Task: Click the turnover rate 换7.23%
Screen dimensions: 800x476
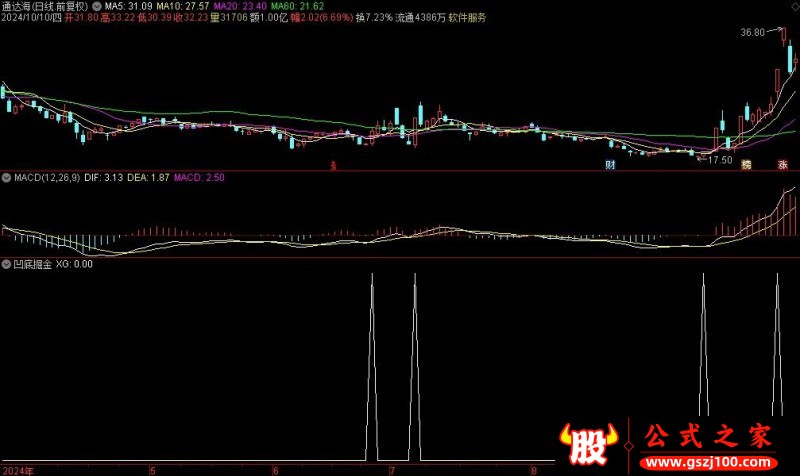Action: (374, 18)
